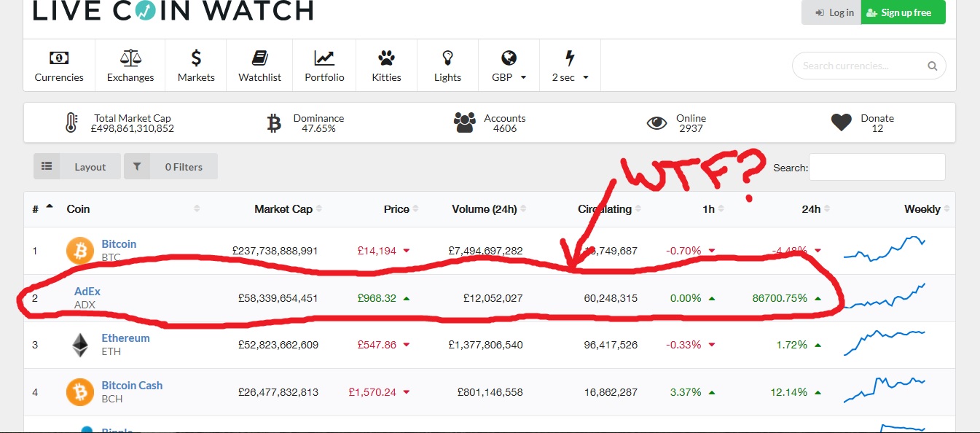The width and height of the screenshot is (980, 433).
Task: Click the Sign up free button
Action: [903, 12]
